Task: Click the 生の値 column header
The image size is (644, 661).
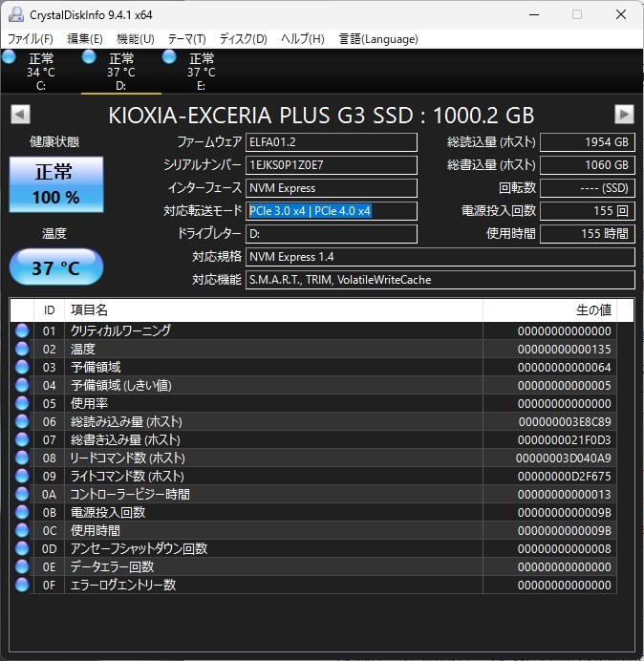Action: pyautogui.click(x=549, y=310)
